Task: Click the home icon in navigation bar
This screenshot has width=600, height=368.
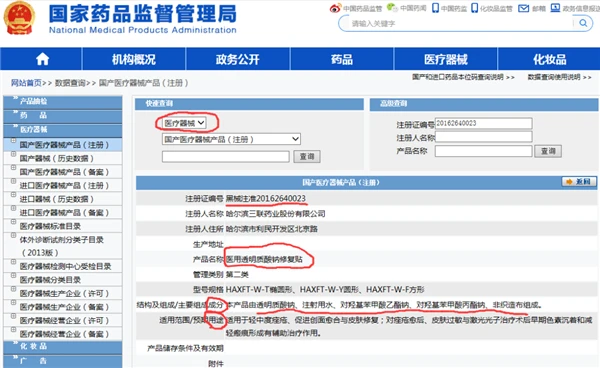Action: point(42,59)
